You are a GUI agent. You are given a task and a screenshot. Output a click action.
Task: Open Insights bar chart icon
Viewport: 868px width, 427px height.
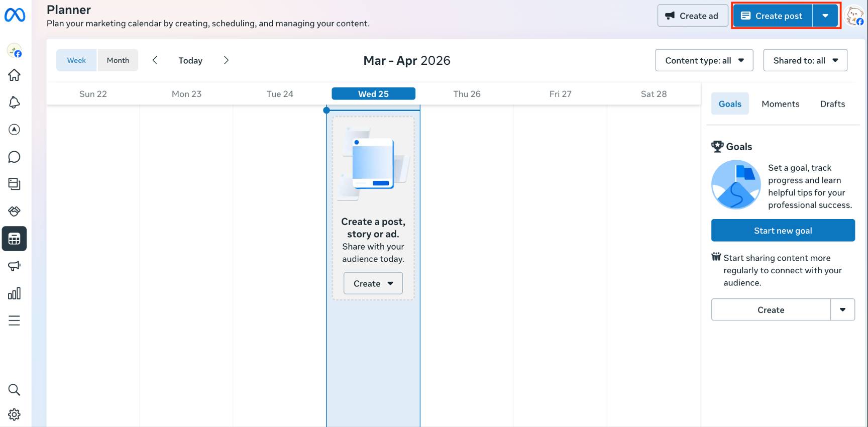[x=15, y=293]
